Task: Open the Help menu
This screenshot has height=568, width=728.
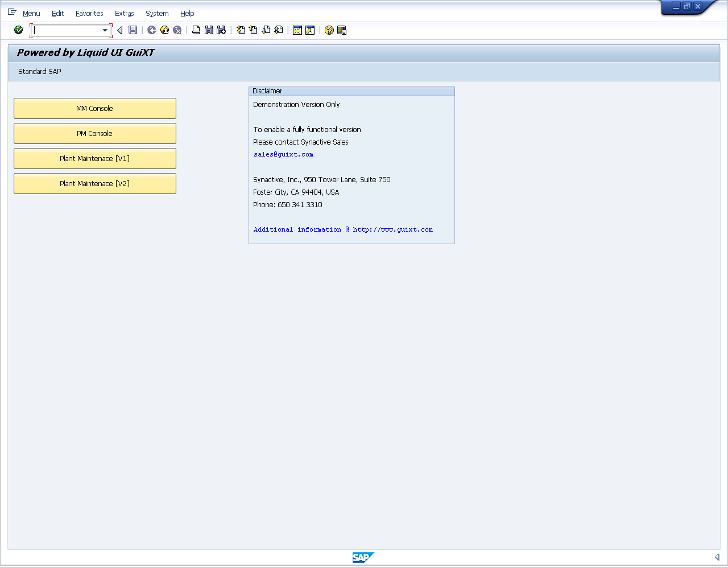Action: [187, 14]
